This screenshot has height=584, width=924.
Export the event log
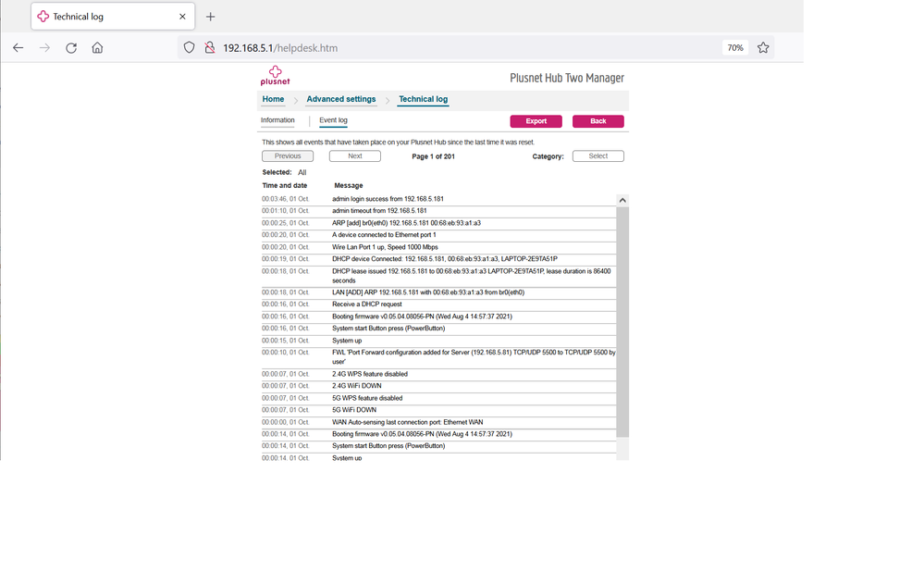coord(536,121)
